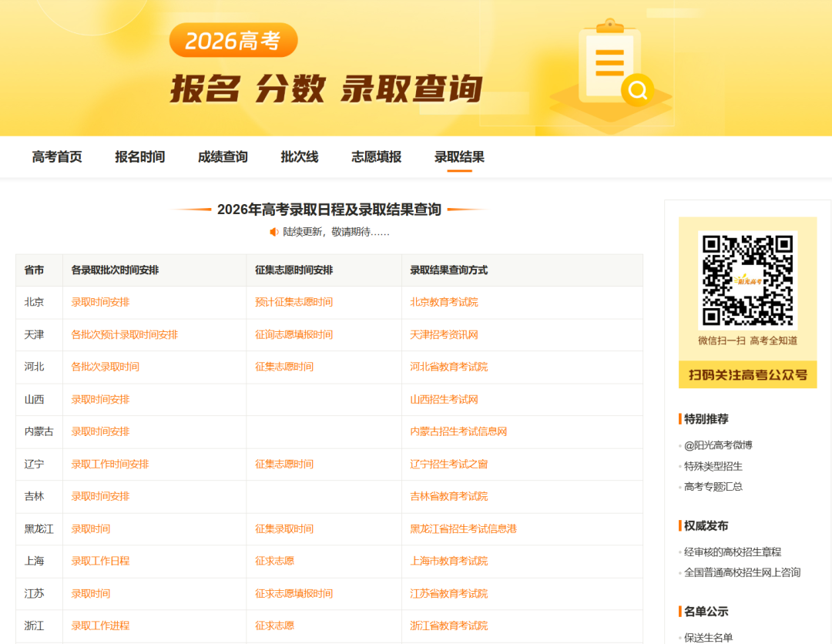Viewport: 832px width, 644px height.
Task: Click the 内蒙古 province cell
Action: (x=39, y=432)
